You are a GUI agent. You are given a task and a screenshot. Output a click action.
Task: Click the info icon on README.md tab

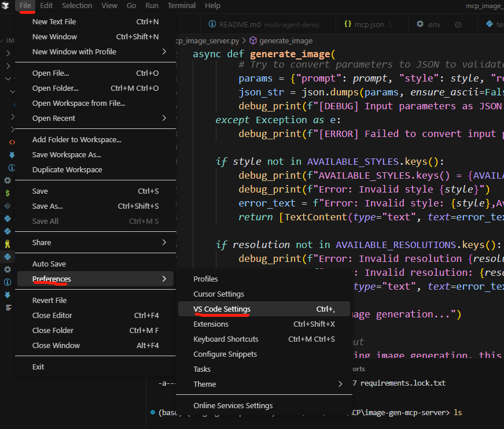(x=212, y=24)
